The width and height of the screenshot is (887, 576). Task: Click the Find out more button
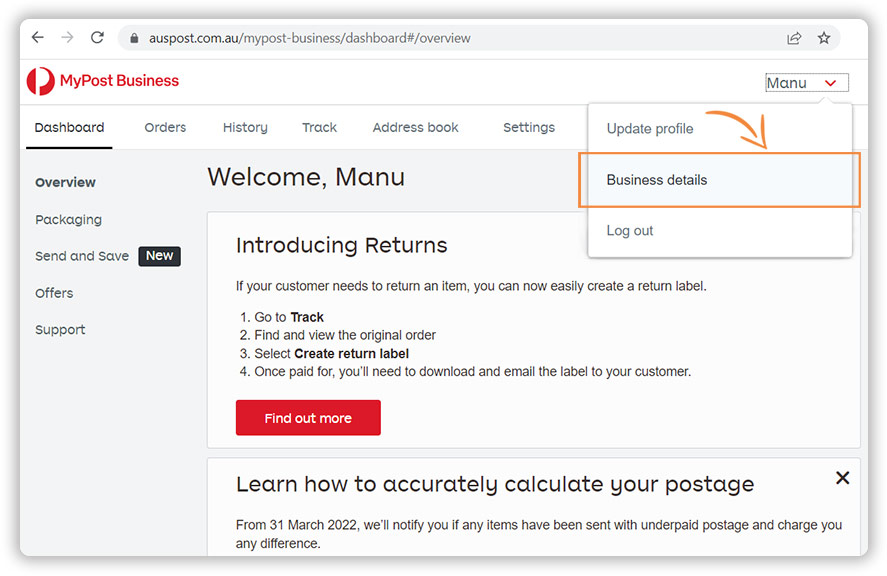(308, 418)
